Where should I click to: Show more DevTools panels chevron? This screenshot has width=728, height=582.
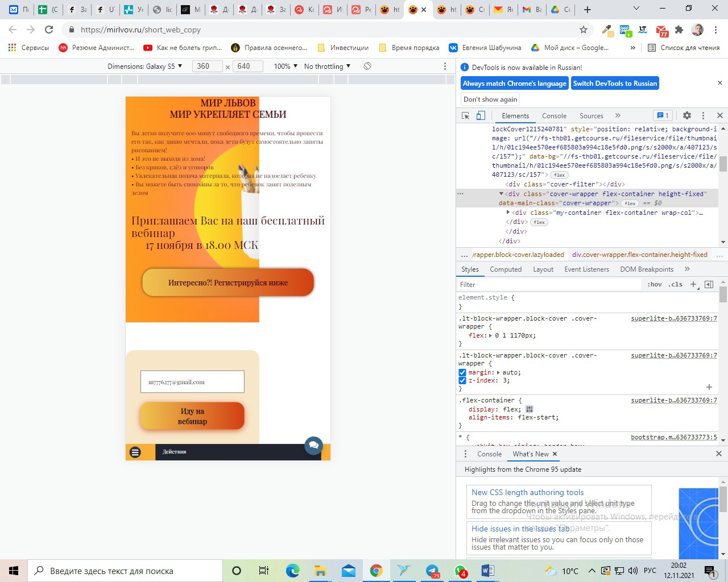pos(618,115)
